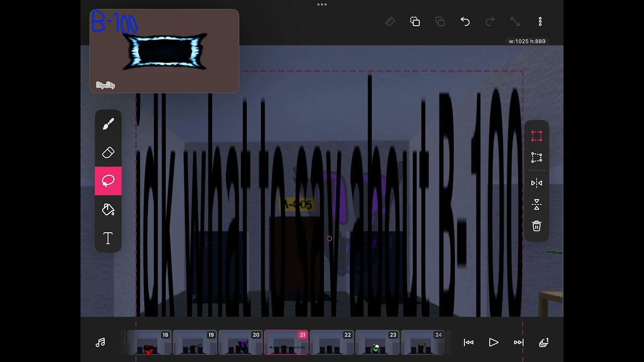Jump to the next frame
The image size is (644, 362).
(519, 342)
